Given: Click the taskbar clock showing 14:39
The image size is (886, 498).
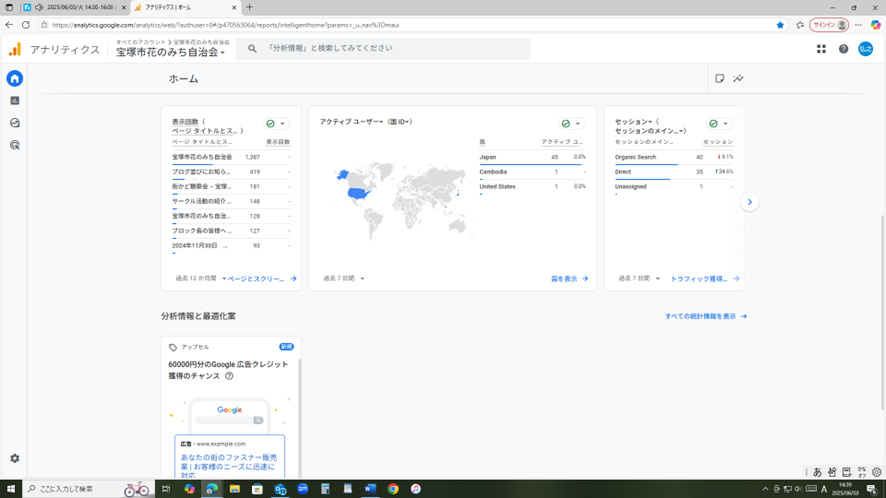Looking at the screenshot, I should (x=845, y=489).
